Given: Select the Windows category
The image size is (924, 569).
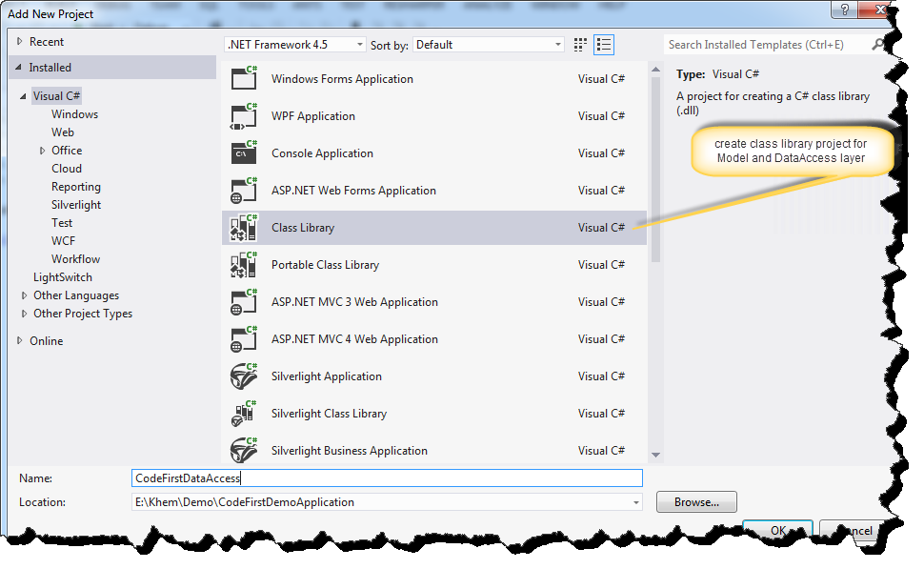Looking at the screenshot, I should click(75, 114).
